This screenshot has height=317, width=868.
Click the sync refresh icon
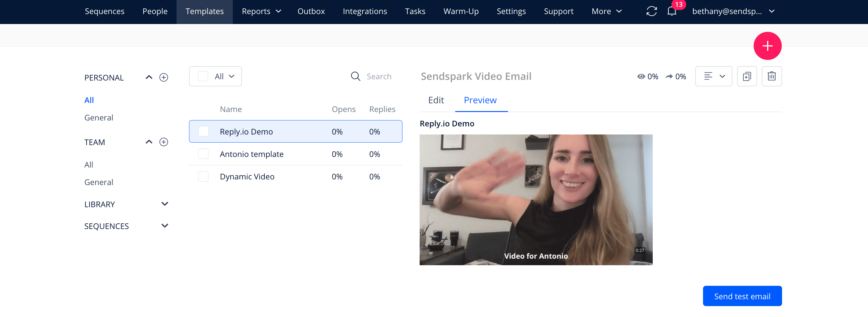pyautogui.click(x=651, y=12)
